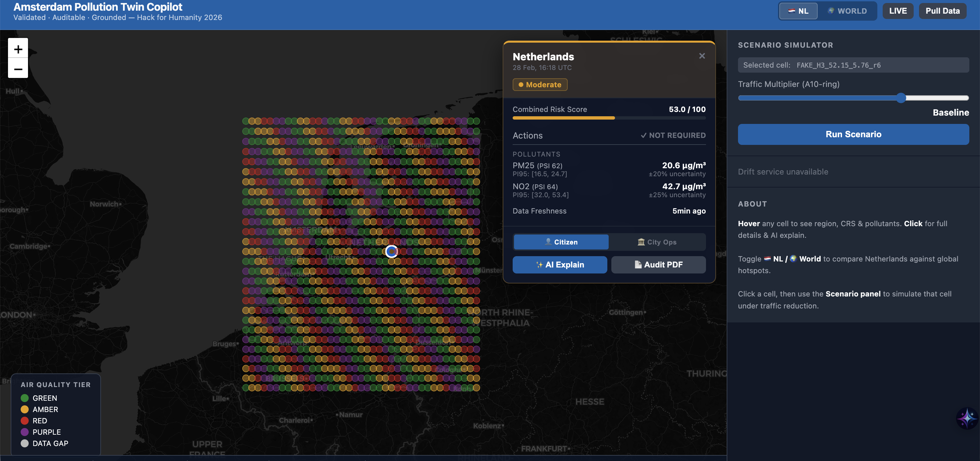Click the green legend swatch
The width and height of the screenshot is (980, 461).
pos(25,398)
